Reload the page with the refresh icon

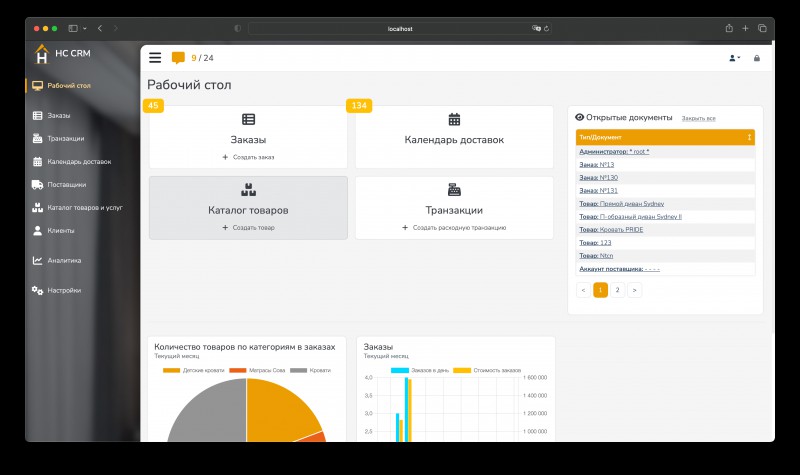click(x=546, y=29)
